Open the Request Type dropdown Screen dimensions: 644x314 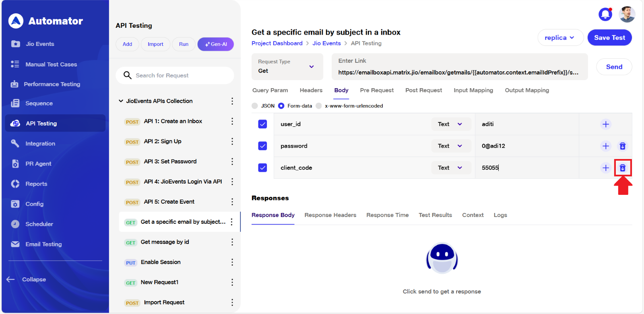(x=287, y=67)
